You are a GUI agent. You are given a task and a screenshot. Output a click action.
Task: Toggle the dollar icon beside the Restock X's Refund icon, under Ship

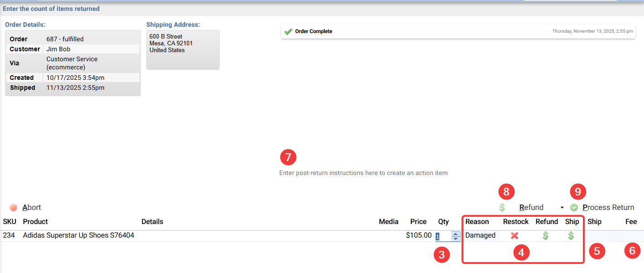[x=571, y=235]
